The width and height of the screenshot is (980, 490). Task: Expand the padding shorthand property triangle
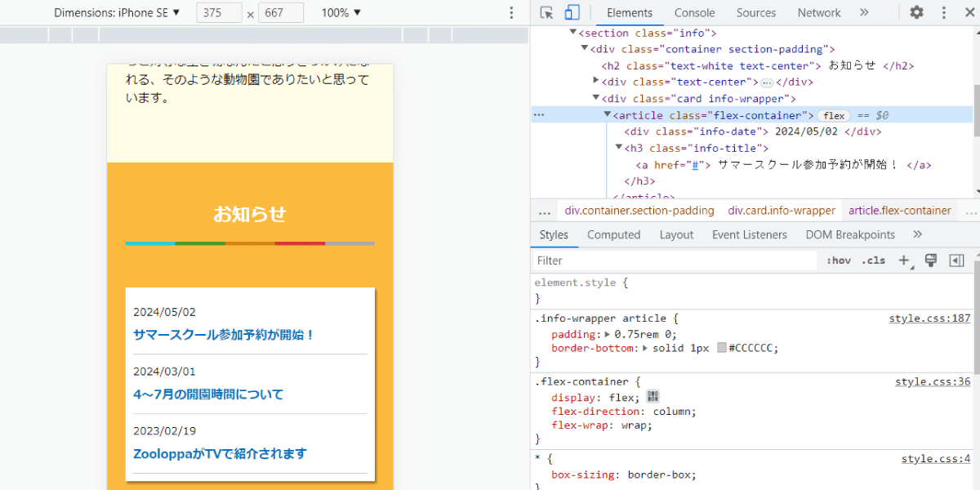click(608, 334)
